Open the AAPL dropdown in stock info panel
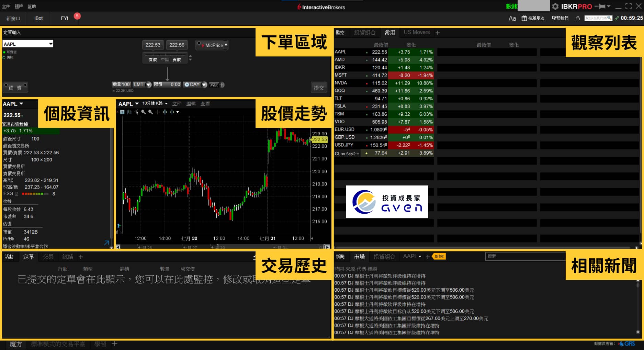The width and height of the screenshot is (644, 350). coord(21,104)
